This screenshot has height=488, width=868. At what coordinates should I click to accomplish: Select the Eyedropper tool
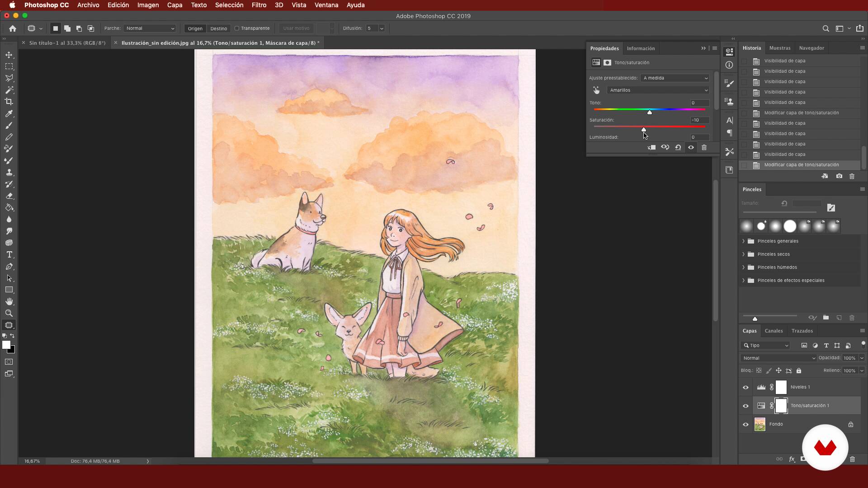click(9, 113)
